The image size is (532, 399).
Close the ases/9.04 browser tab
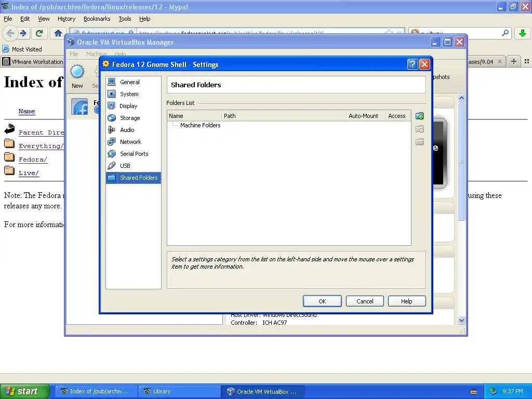tap(500, 61)
